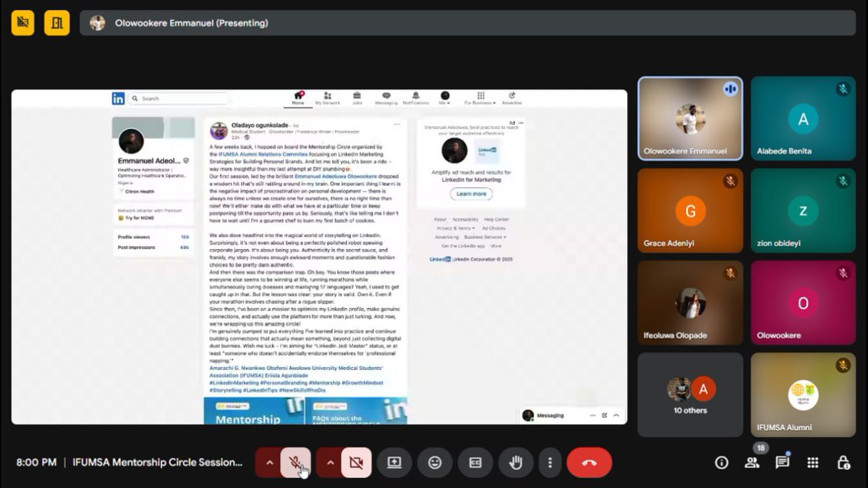Expand Privacy & Terms footer dropdown

coord(456,228)
